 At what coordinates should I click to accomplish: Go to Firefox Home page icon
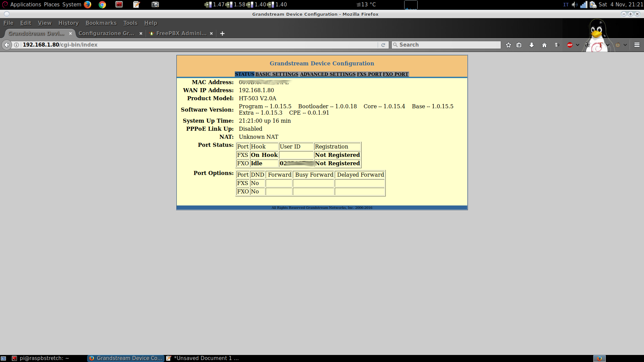544,45
